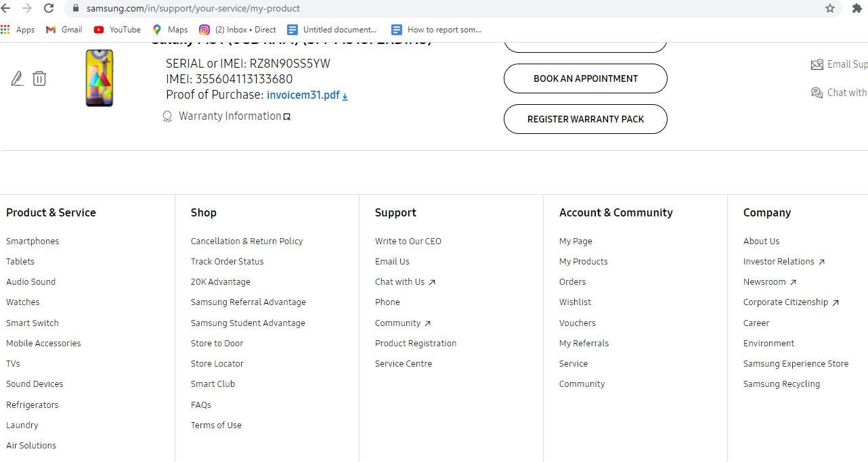
Task: Open Audio Sound footer link
Action: point(31,282)
